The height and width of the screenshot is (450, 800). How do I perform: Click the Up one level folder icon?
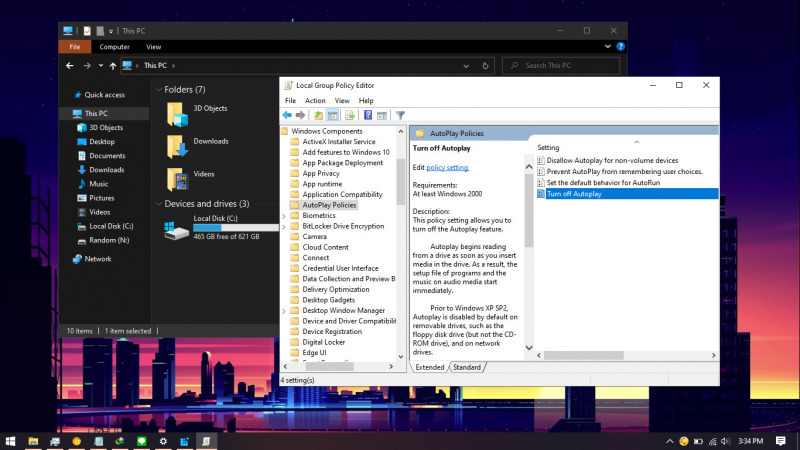(x=318, y=115)
